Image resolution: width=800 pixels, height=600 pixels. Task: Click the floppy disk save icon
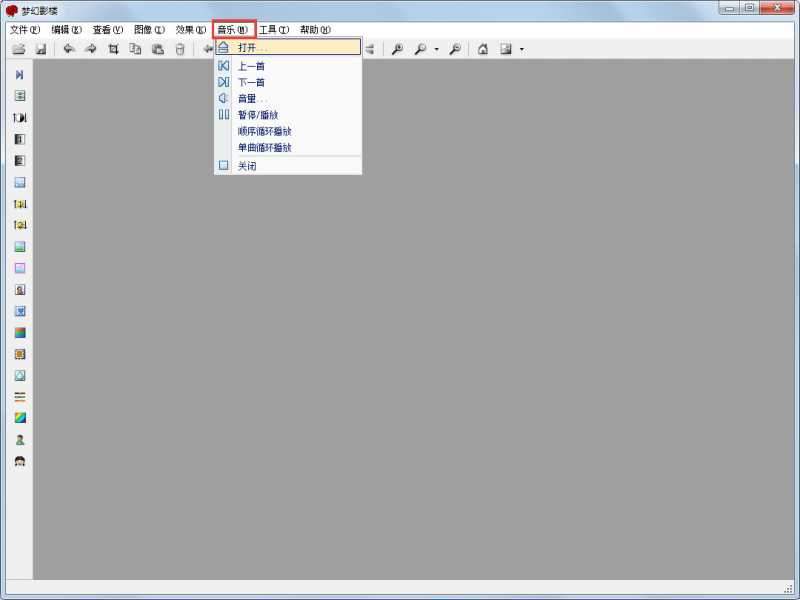click(x=41, y=49)
